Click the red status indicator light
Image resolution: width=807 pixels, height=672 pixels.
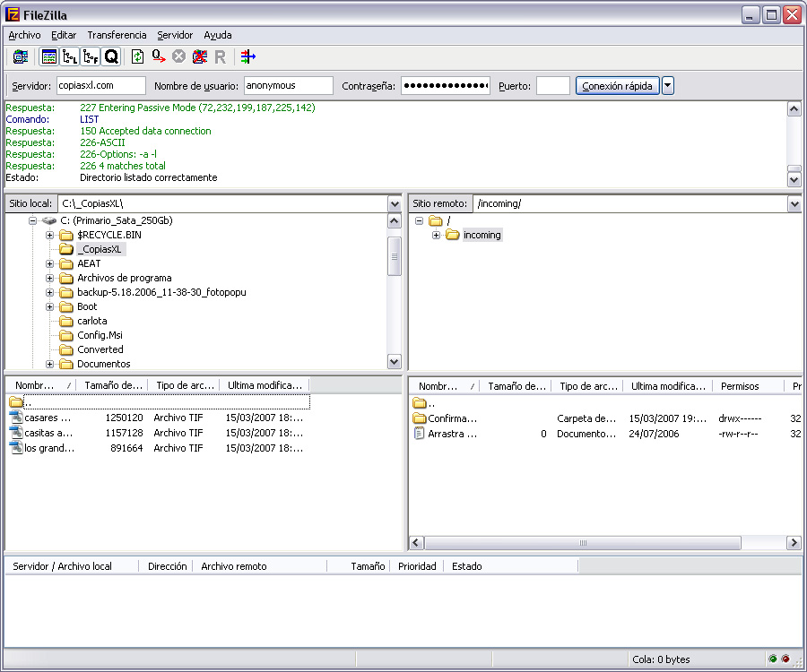click(x=785, y=659)
